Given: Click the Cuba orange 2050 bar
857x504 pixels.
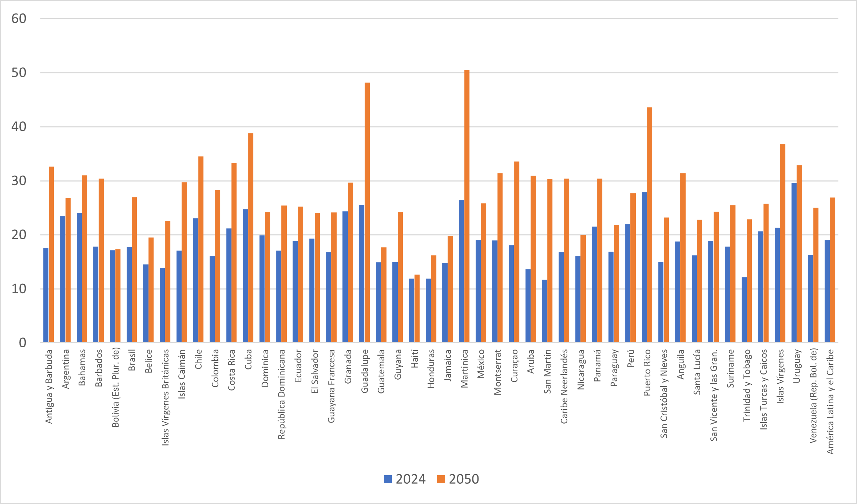Looking at the screenshot, I should [251, 238].
